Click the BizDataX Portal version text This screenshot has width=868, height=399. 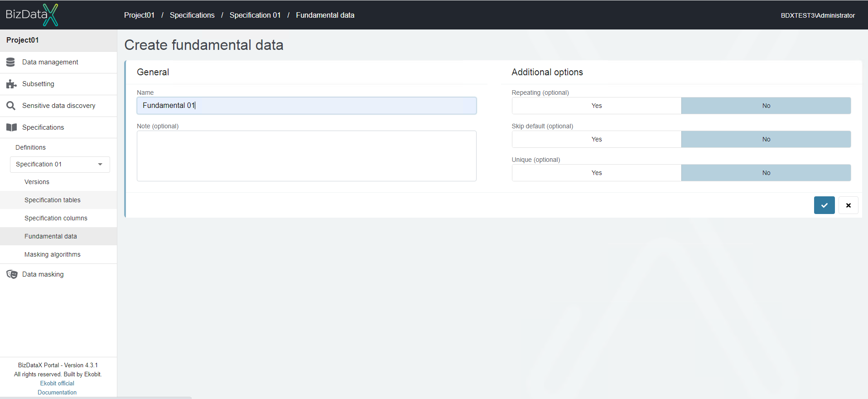tap(58, 365)
